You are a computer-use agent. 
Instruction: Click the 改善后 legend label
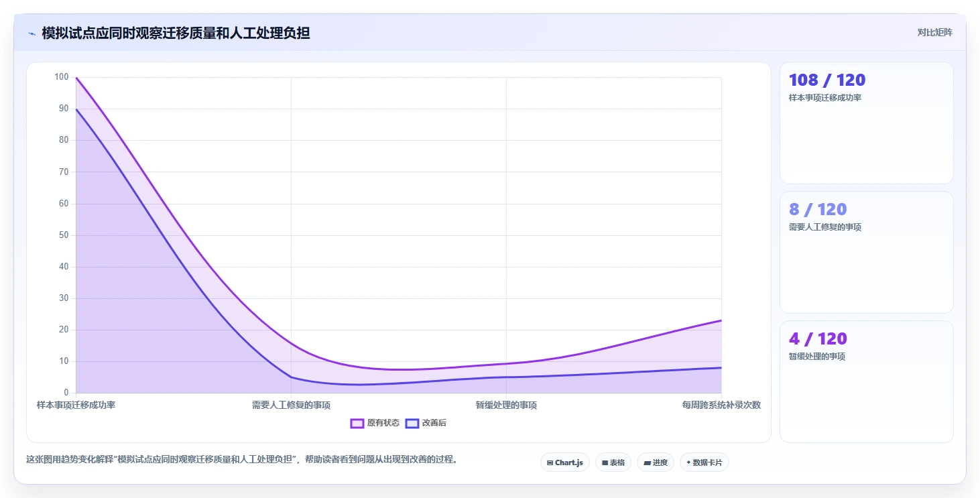pos(434,423)
